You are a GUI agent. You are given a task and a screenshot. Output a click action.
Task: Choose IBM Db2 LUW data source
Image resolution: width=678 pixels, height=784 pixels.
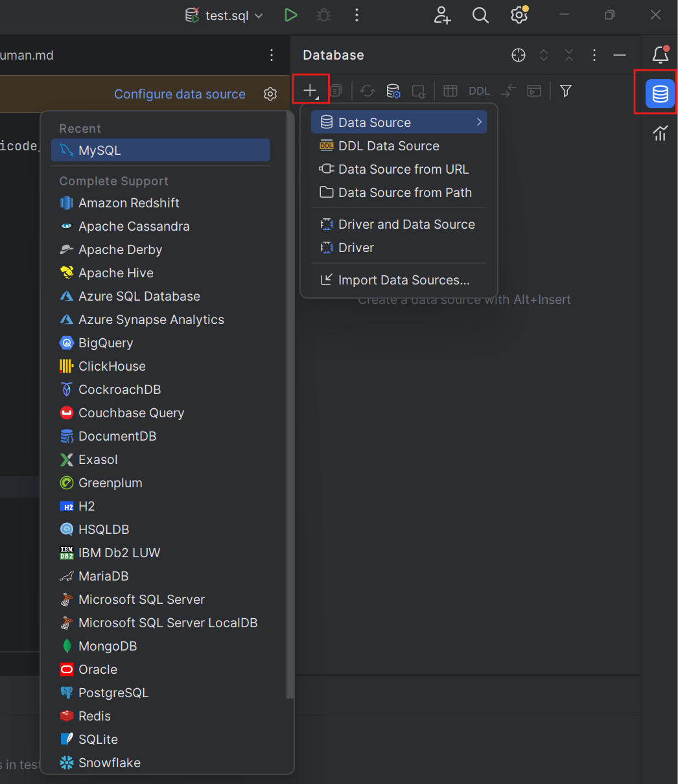[161, 553]
